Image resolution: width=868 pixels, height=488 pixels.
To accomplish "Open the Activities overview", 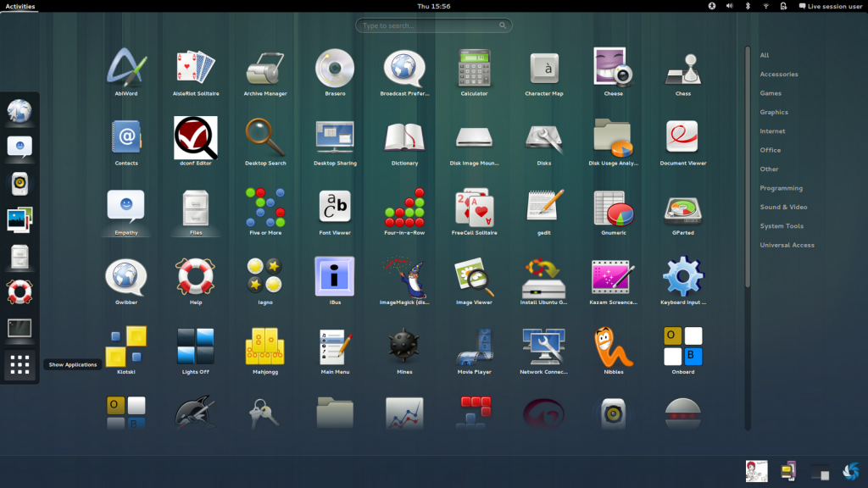I will pos(20,5).
